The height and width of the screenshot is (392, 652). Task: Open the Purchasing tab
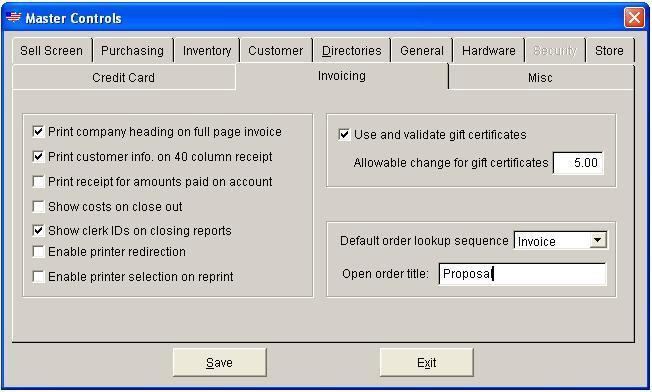132,51
